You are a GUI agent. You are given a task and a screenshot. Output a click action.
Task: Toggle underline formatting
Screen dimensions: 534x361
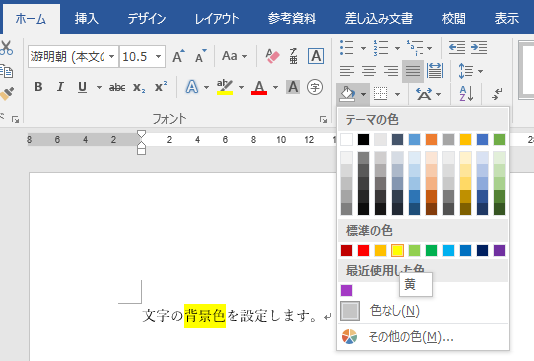pyautogui.click(x=82, y=87)
